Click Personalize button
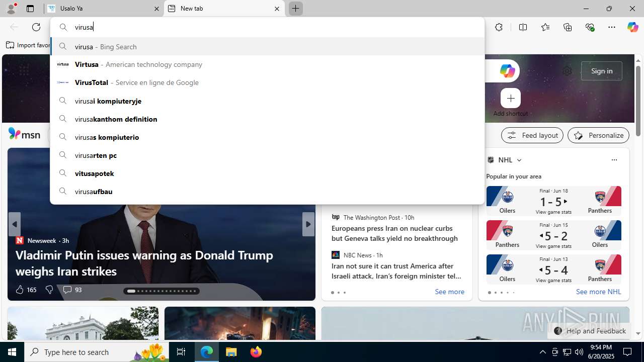The height and width of the screenshot is (362, 644). (x=598, y=135)
